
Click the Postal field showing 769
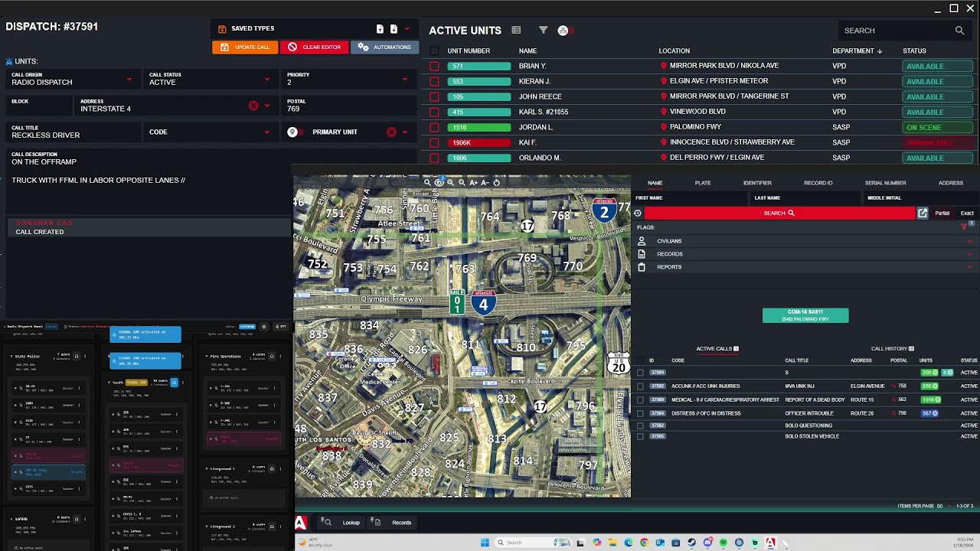[x=348, y=106]
